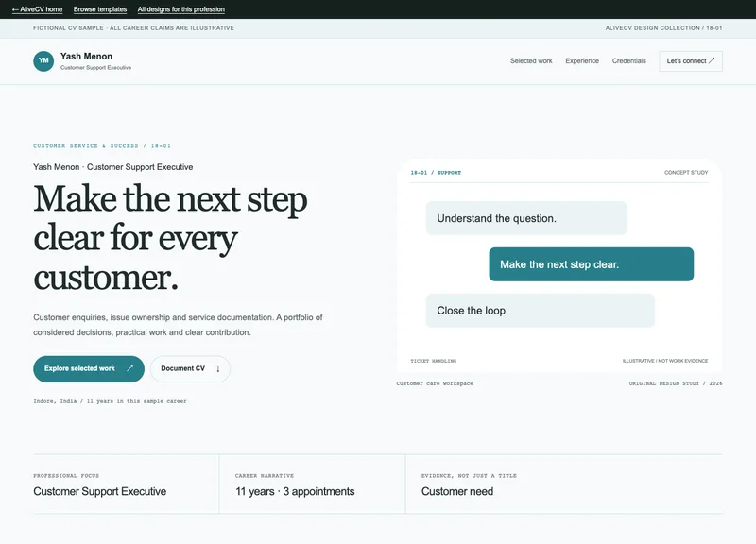Click the Customer care workspace caption
756x544 pixels.
click(435, 383)
